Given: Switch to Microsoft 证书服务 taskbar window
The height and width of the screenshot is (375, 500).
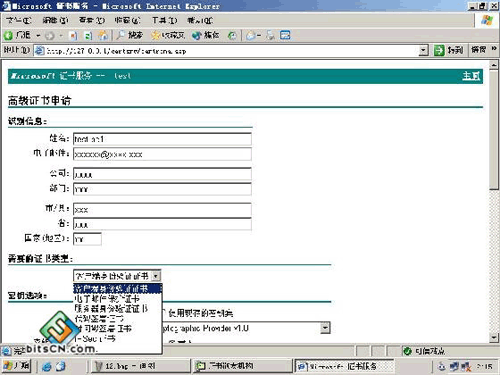Looking at the screenshot, I should [x=344, y=366].
